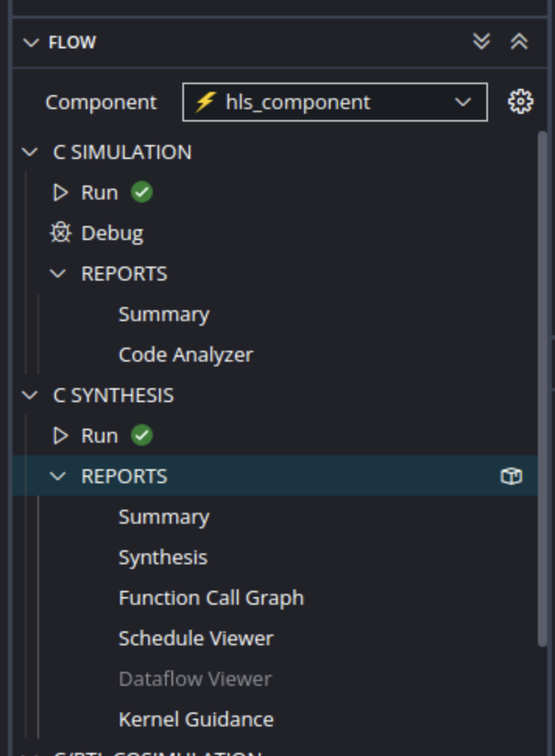
Task: Collapse the C SYNTHESIS section
Action: pos(30,395)
